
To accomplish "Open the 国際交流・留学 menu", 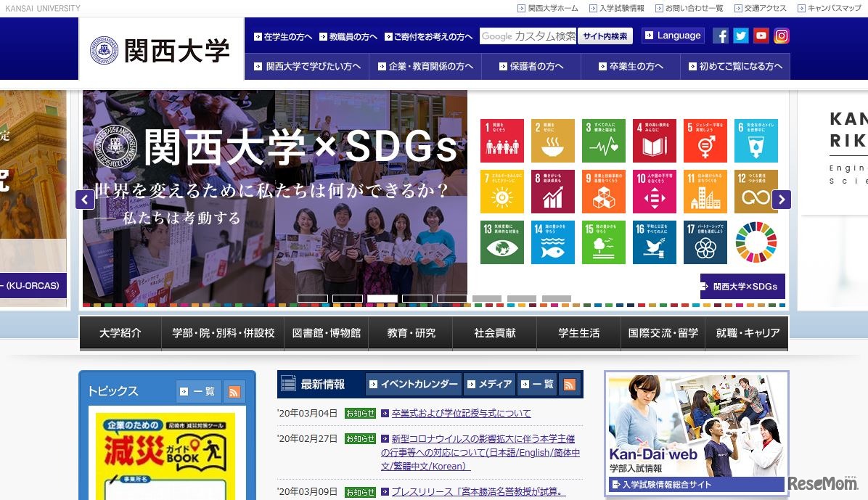I will point(663,333).
